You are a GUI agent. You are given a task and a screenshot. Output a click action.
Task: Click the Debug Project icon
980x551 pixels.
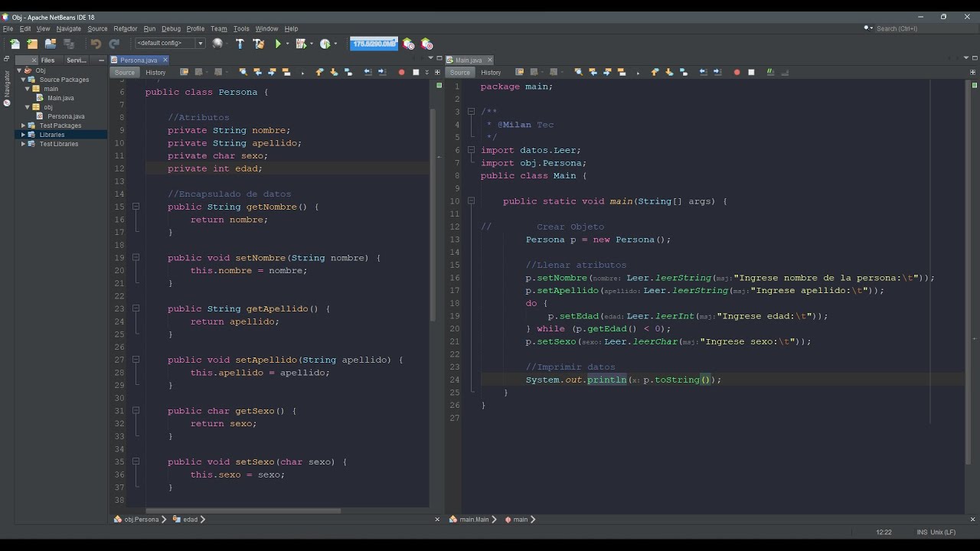[301, 44]
